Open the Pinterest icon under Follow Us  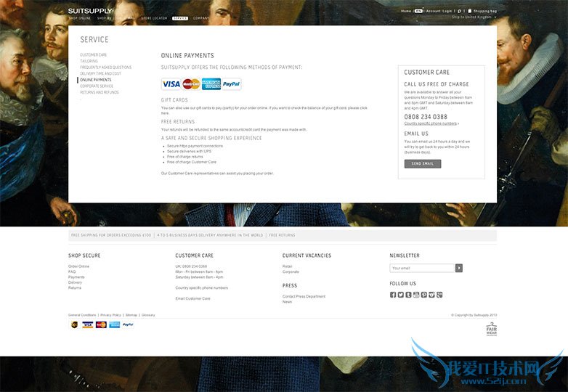424,295
